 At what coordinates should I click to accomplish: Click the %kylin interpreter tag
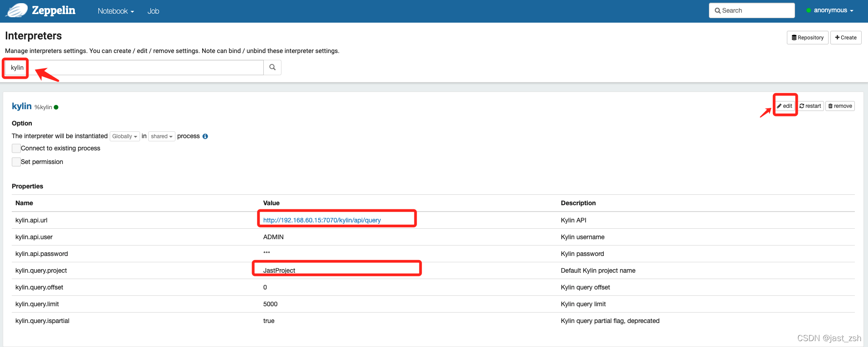pos(43,107)
